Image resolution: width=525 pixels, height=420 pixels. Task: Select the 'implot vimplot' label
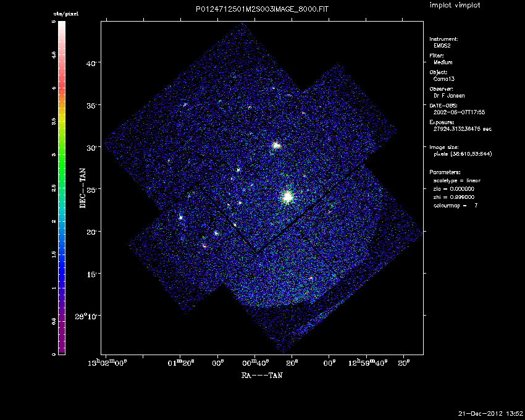[455, 6]
